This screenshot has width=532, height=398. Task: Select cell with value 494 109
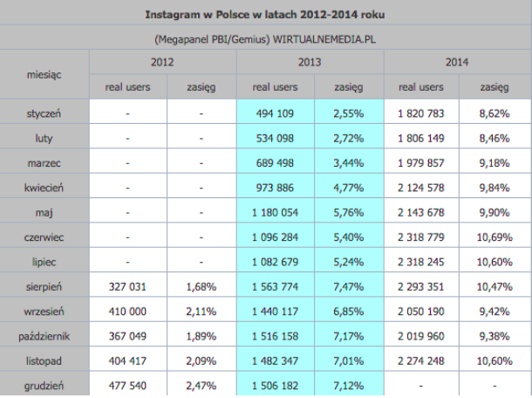(273, 113)
